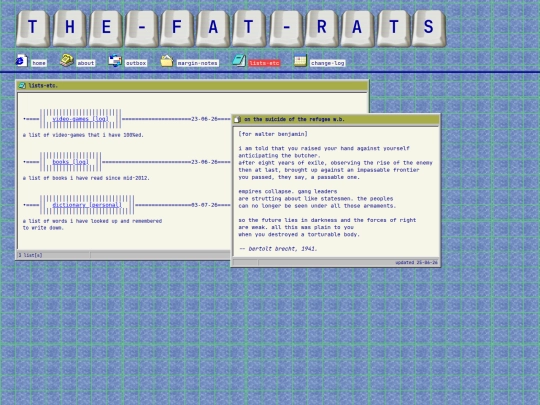The width and height of the screenshot is (540, 405).
Task: Click the document icon in poem window title
Action: coord(237,120)
